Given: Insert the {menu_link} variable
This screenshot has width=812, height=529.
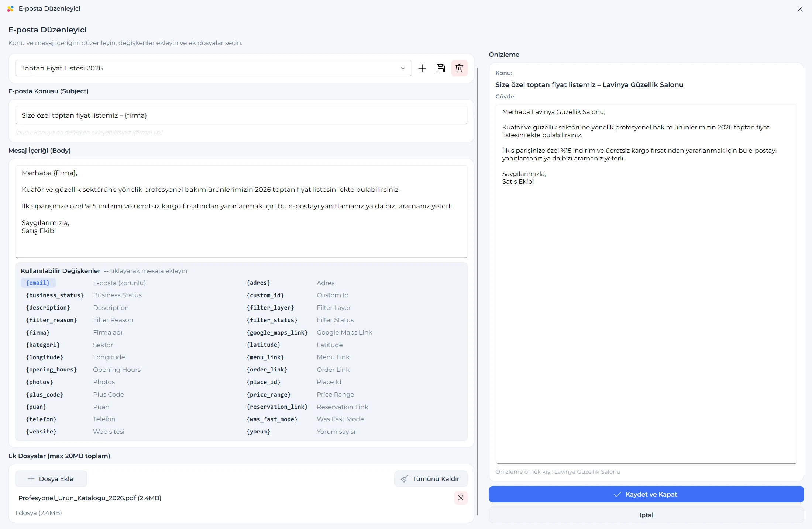Looking at the screenshot, I should (265, 357).
